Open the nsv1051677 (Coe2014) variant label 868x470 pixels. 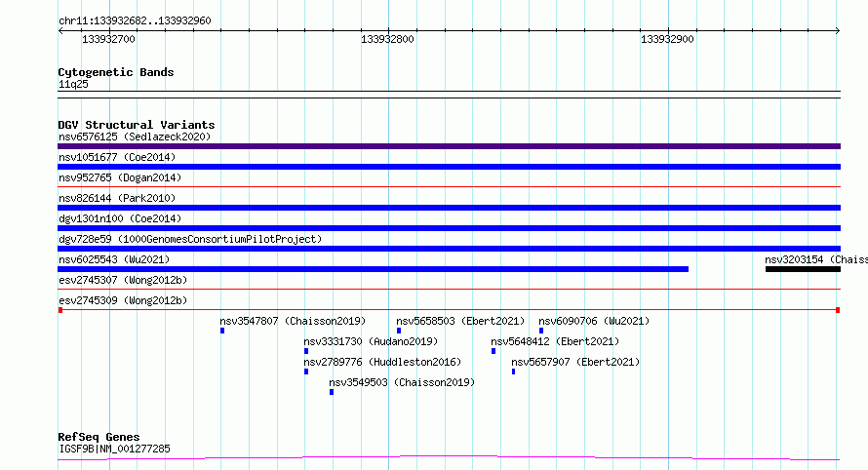pos(117,157)
